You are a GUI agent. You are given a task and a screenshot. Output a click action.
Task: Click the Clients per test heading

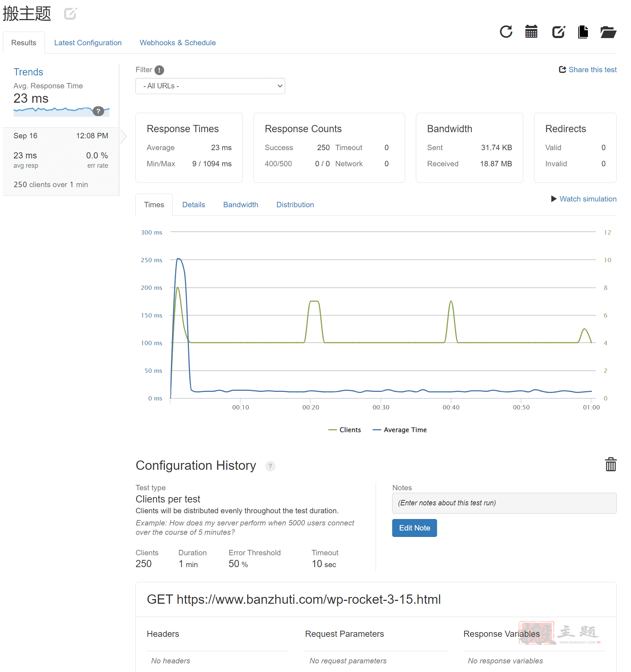click(168, 499)
